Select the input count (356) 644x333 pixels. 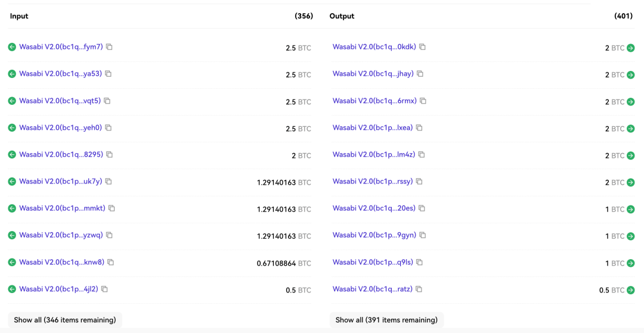[304, 16]
